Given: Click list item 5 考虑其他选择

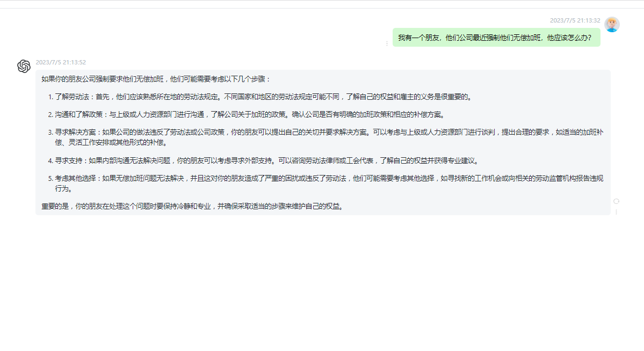Looking at the screenshot, I should pos(325,184).
